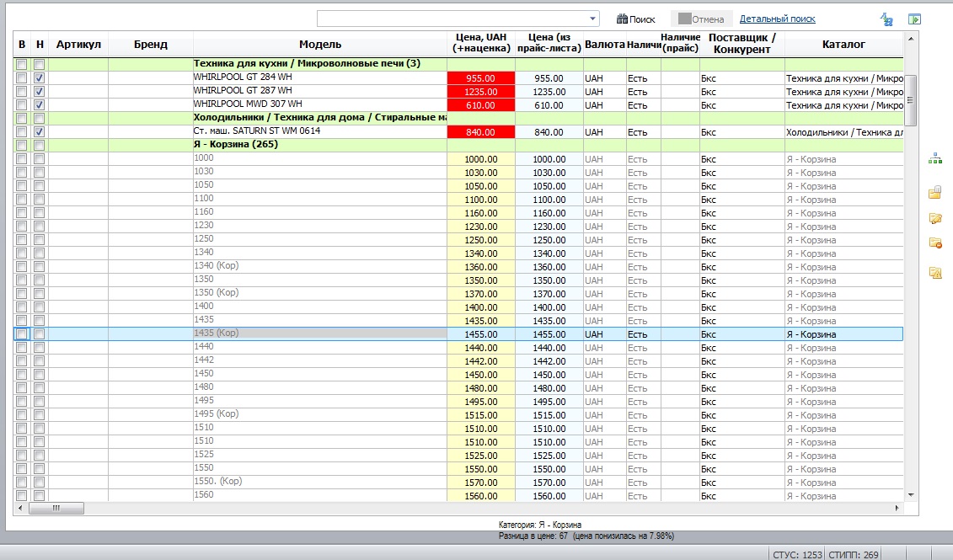Click the folder with document icon
This screenshot has height=560, width=953.
point(935,193)
